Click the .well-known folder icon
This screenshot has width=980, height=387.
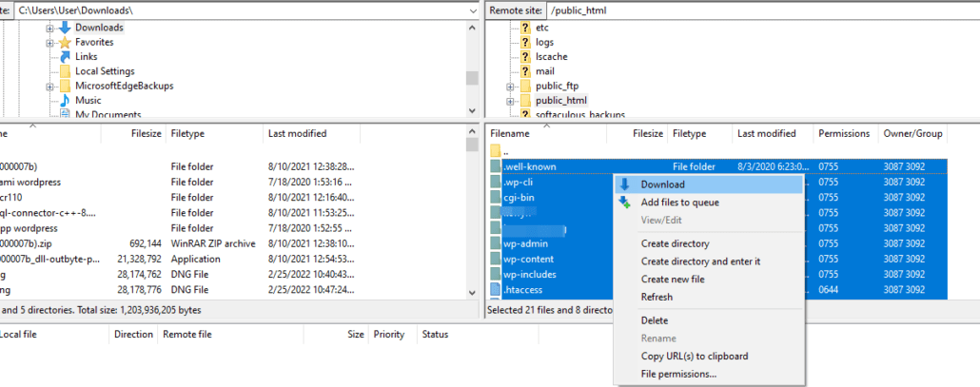point(496,166)
